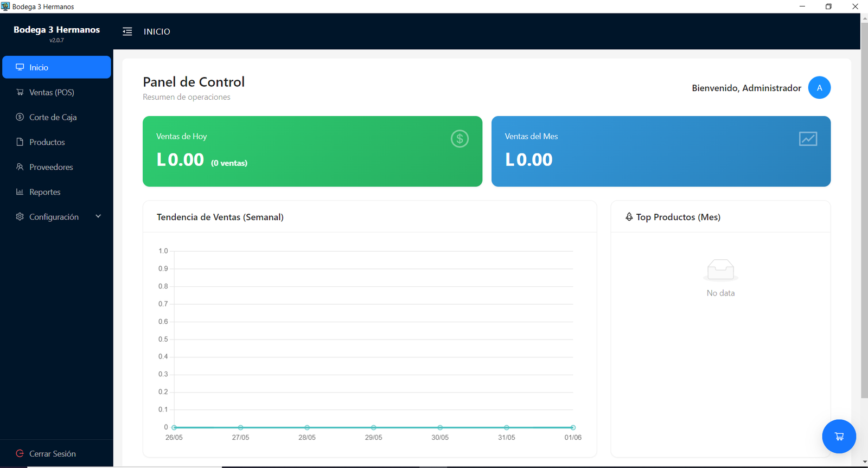Click Cerrar Sesión to log out
Screen dimensions: 868x468
56,453
